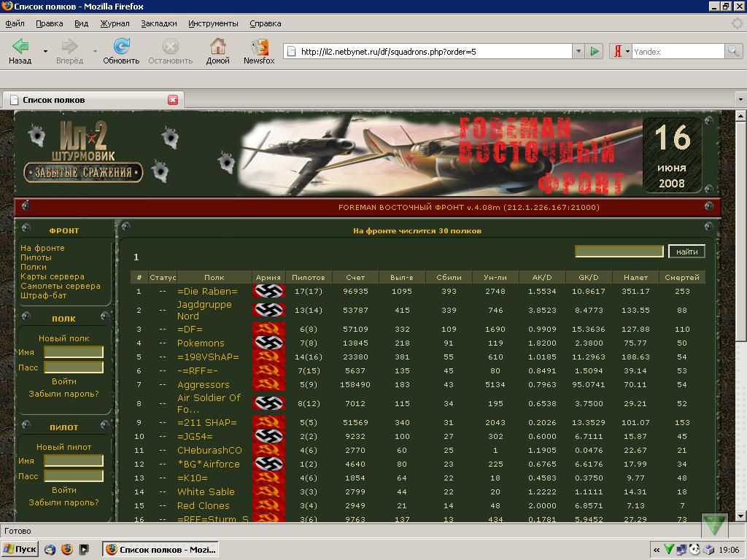
Task: Select the Список полков browser tab
Action: (x=94, y=99)
